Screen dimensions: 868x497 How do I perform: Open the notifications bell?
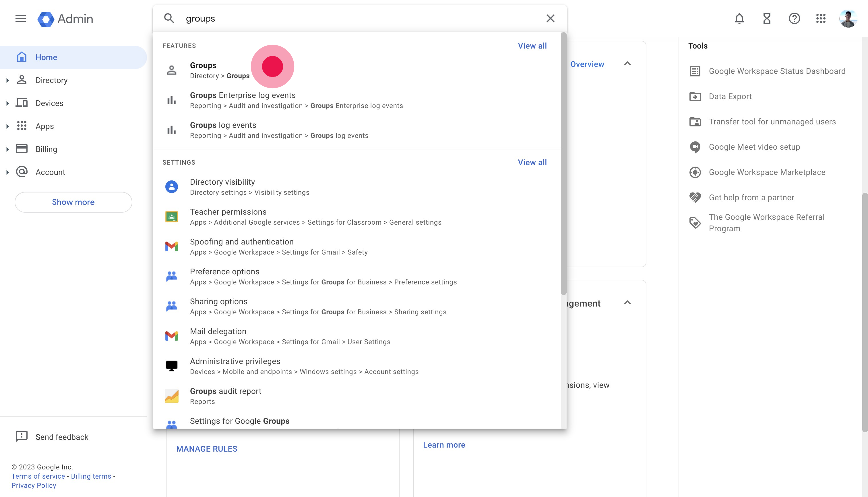click(x=739, y=18)
